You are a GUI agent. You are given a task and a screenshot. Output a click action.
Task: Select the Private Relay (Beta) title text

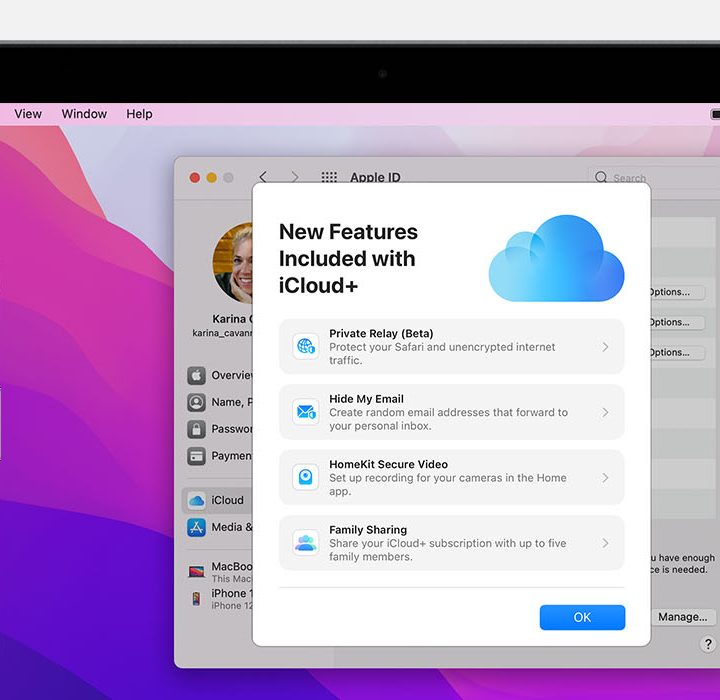pyautogui.click(x=381, y=333)
